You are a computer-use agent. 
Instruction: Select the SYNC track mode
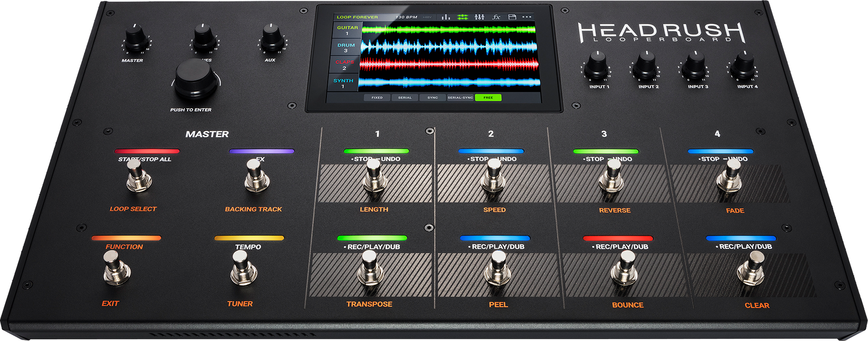(433, 98)
